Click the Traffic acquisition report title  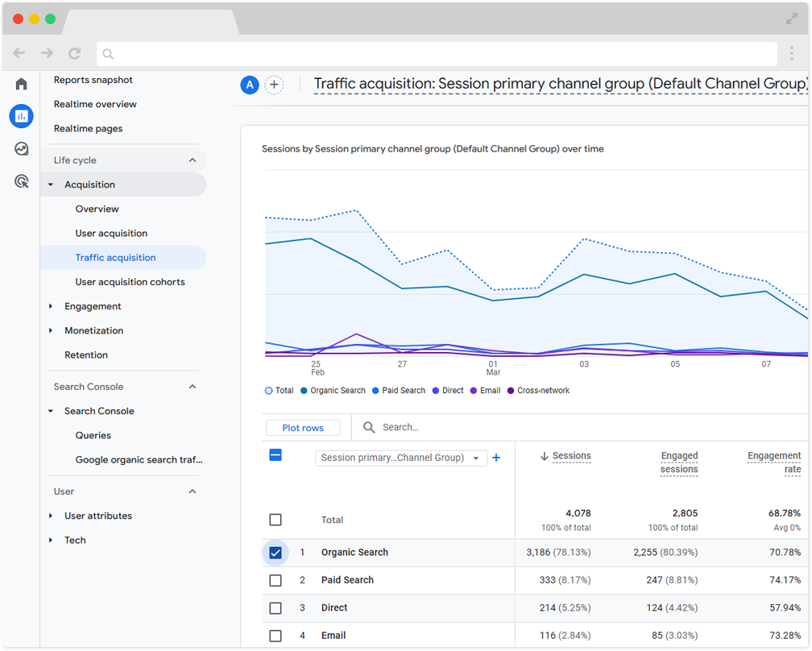click(x=561, y=84)
